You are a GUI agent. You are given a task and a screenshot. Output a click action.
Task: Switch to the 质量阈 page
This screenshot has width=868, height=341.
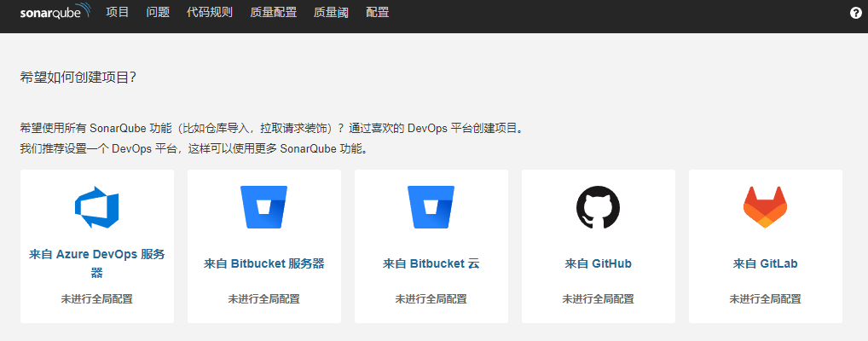coord(331,12)
